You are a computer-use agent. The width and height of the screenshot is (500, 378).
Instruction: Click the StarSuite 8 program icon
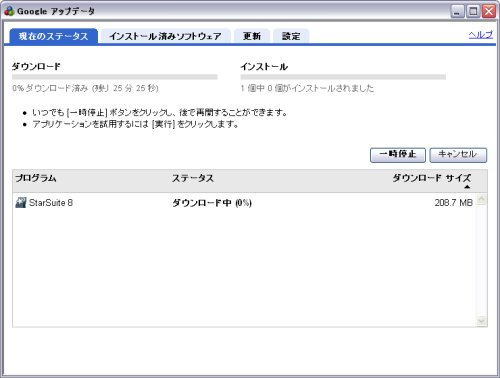pos(21,202)
